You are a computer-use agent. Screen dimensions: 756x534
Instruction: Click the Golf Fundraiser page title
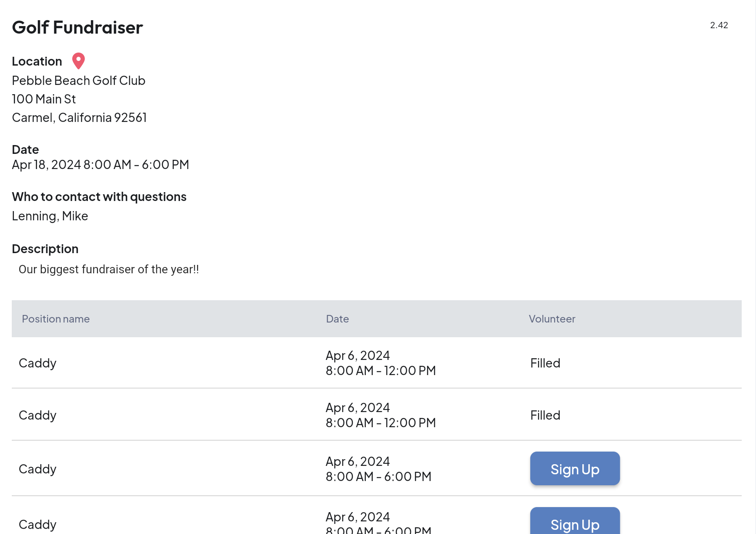point(77,27)
